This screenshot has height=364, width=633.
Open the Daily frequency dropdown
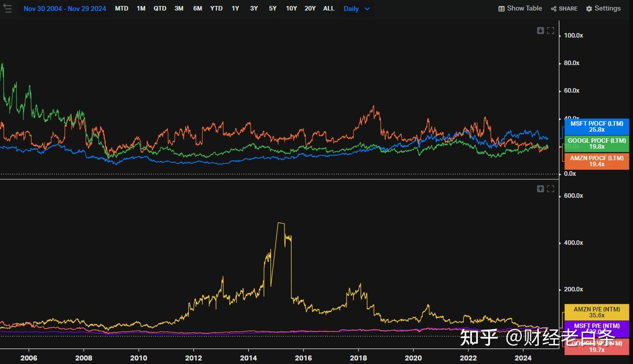click(357, 9)
